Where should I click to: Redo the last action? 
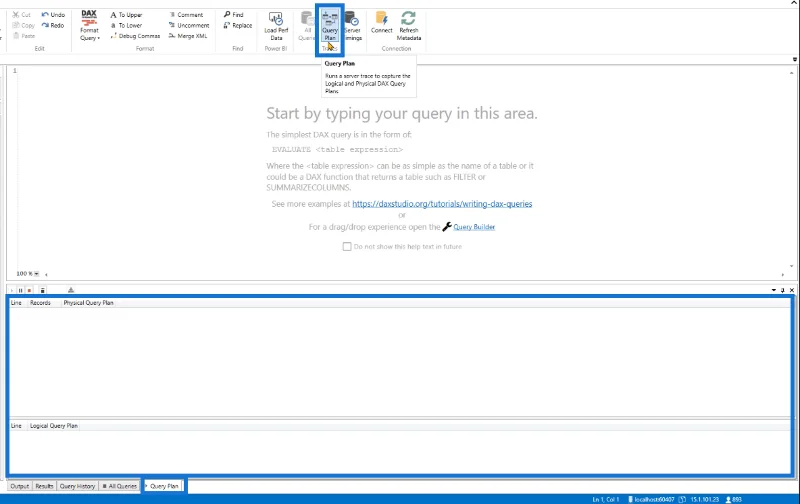point(53,25)
